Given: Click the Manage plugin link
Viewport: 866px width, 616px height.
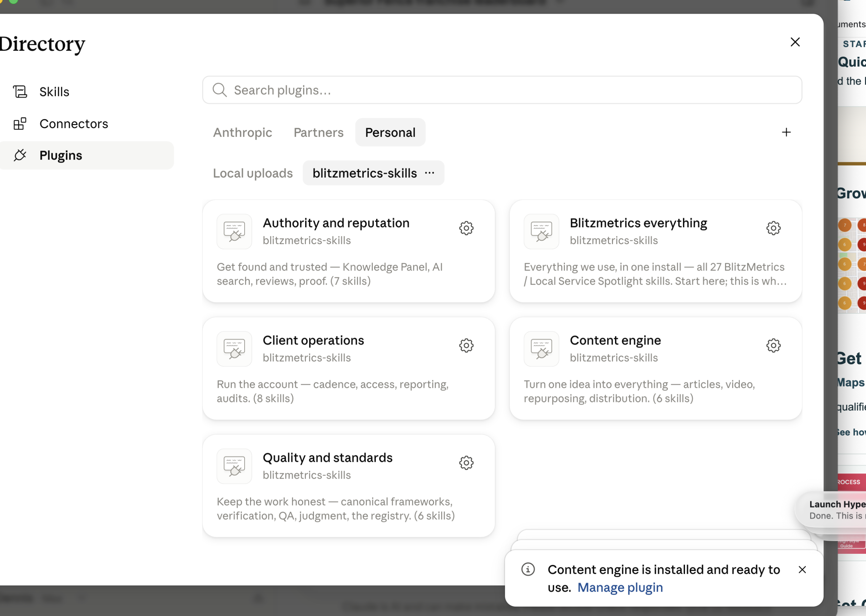Looking at the screenshot, I should coord(620,587).
